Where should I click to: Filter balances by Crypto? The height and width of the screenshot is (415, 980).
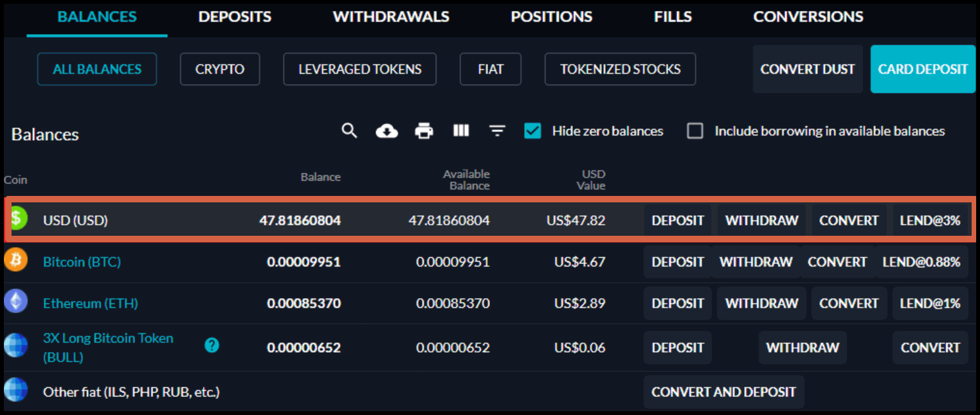pos(220,69)
